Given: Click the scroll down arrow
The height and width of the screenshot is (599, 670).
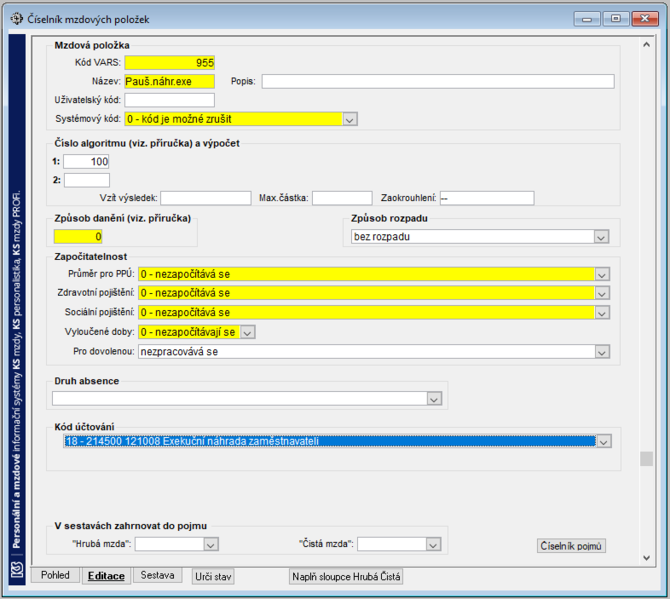Looking at the screenshot, I should [x=646, y=558].
